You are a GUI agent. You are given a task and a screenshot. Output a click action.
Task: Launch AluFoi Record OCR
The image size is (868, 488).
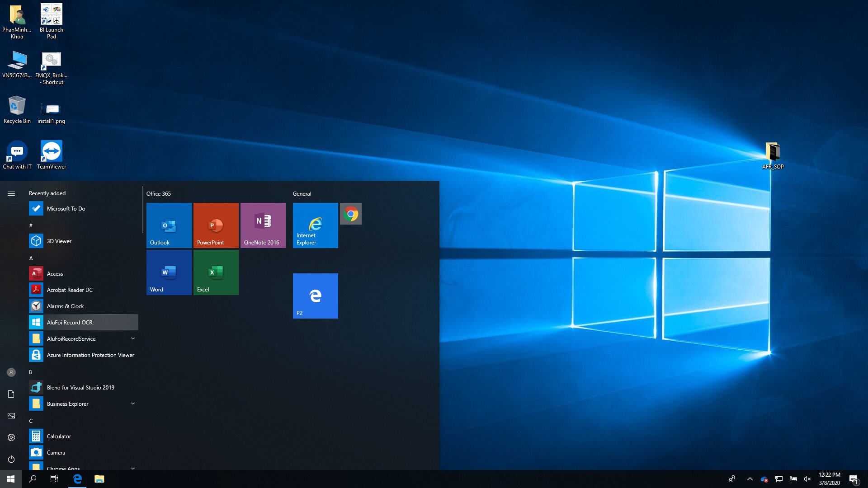coord(83,322)
